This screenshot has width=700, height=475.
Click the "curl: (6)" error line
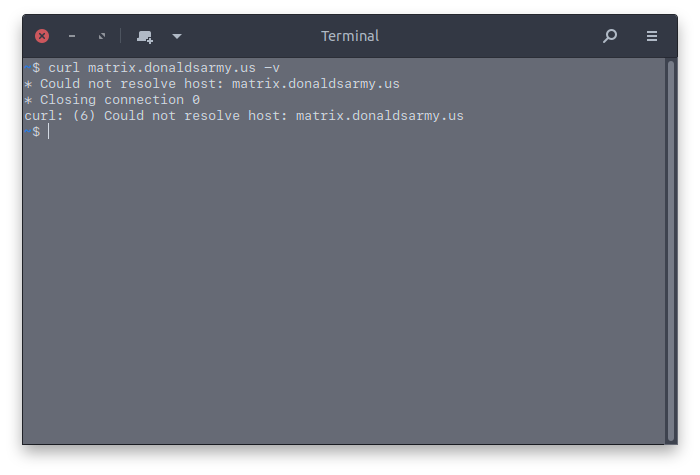pos(244,116)
